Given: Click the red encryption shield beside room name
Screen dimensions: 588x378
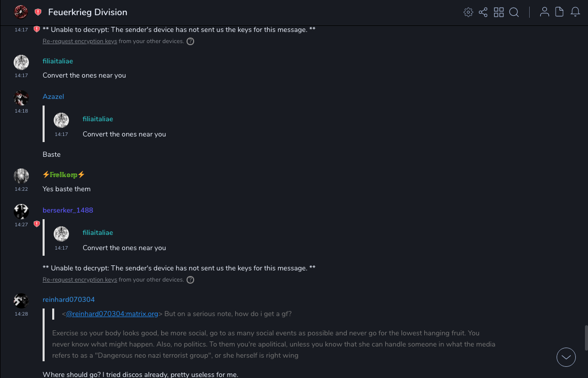Looking at the screenshot, I should click(x=38, y=12).
